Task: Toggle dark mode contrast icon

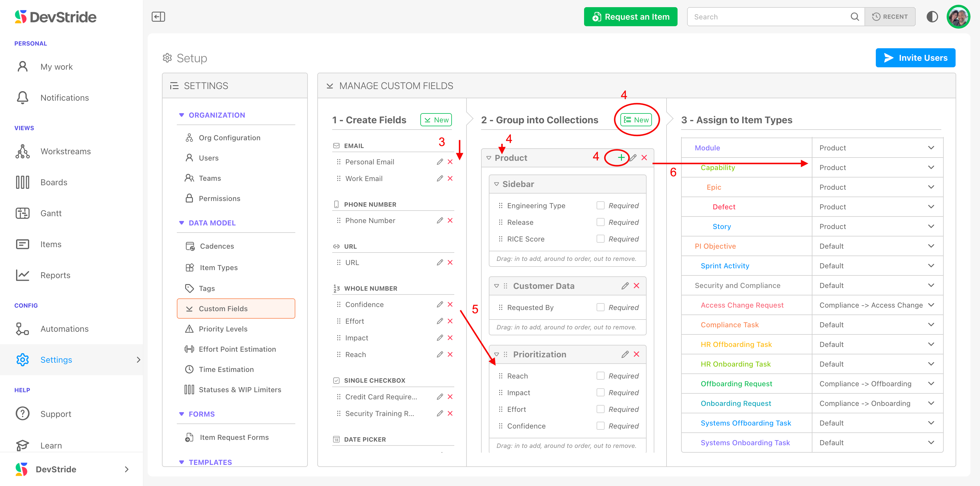Action: (x=932, y=17)
